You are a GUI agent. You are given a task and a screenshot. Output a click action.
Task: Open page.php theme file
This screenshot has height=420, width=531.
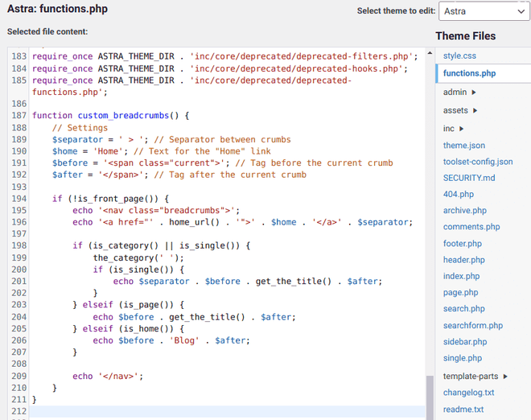click(x=460, y=292)
